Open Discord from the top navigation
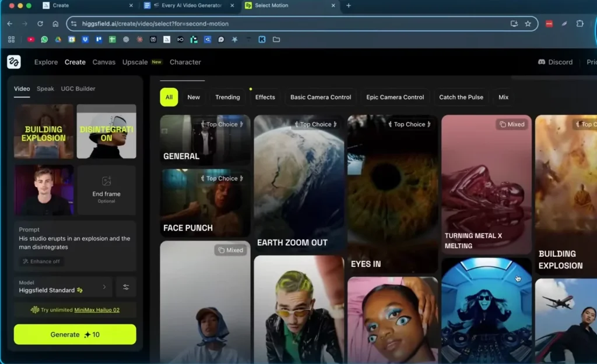597x364 pixels. 555,62
